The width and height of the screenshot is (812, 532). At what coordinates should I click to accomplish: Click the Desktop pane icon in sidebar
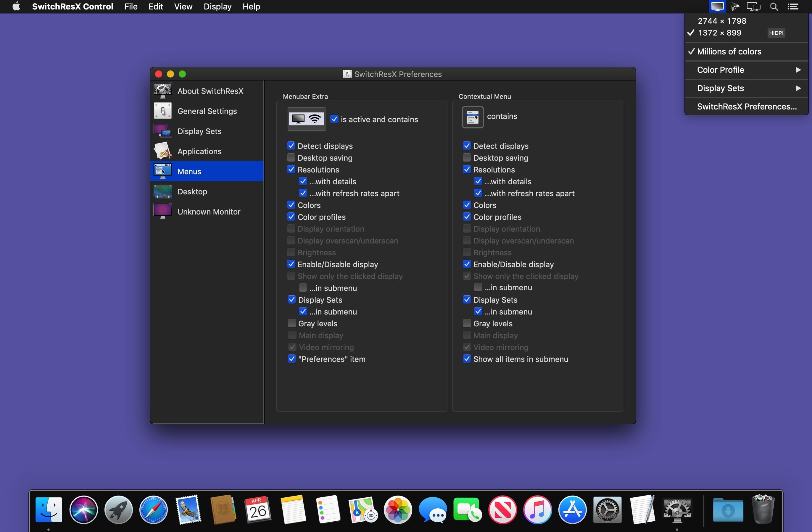pyautogui.click(x=163, y=191)
